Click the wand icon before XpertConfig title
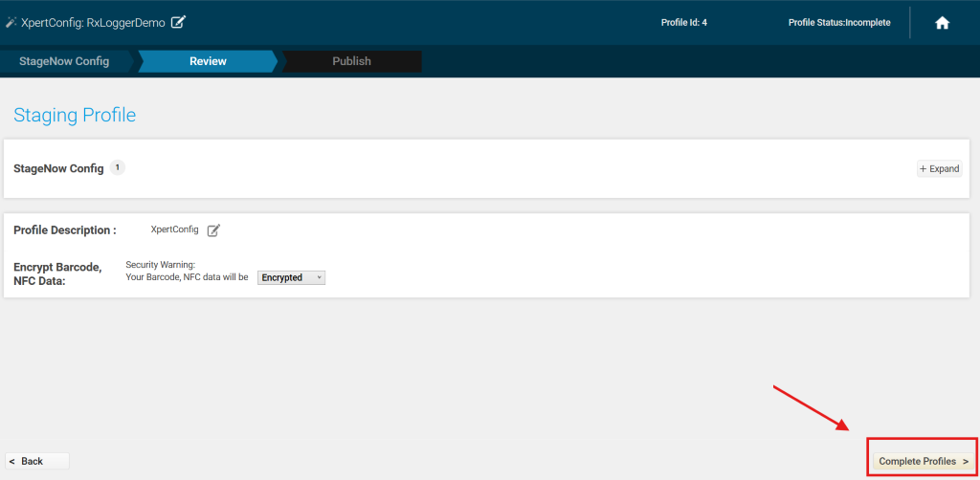The height and width of the screenshot is (480, 980). (11, 22)
